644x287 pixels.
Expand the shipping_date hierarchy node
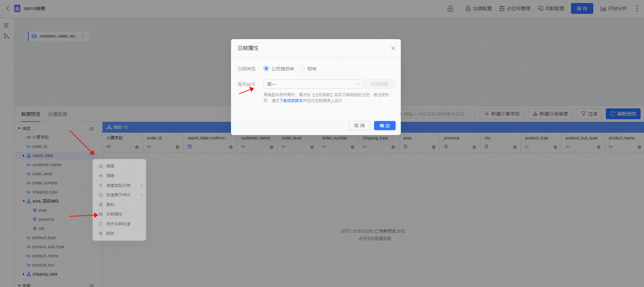tap(23, 274)
